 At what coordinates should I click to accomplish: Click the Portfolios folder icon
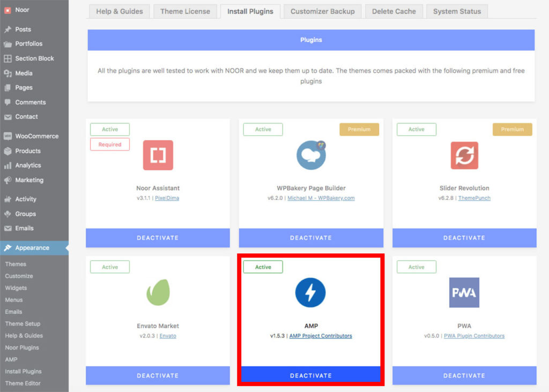click(8, 44)
